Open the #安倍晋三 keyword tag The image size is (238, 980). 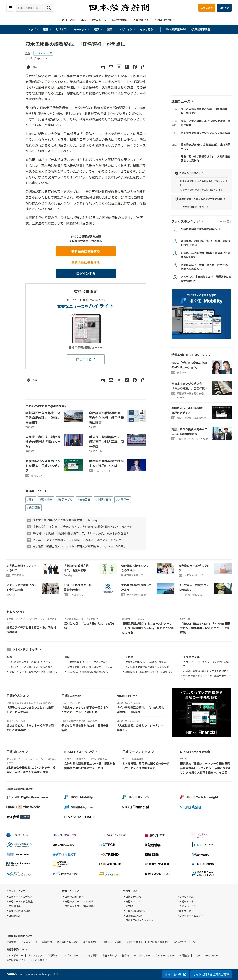tap(84, 499)
